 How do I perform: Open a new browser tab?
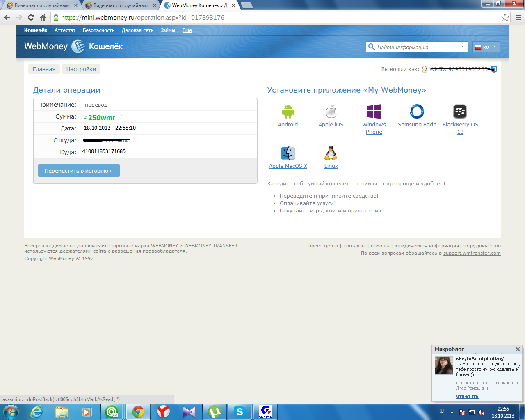tap(247, 5)
